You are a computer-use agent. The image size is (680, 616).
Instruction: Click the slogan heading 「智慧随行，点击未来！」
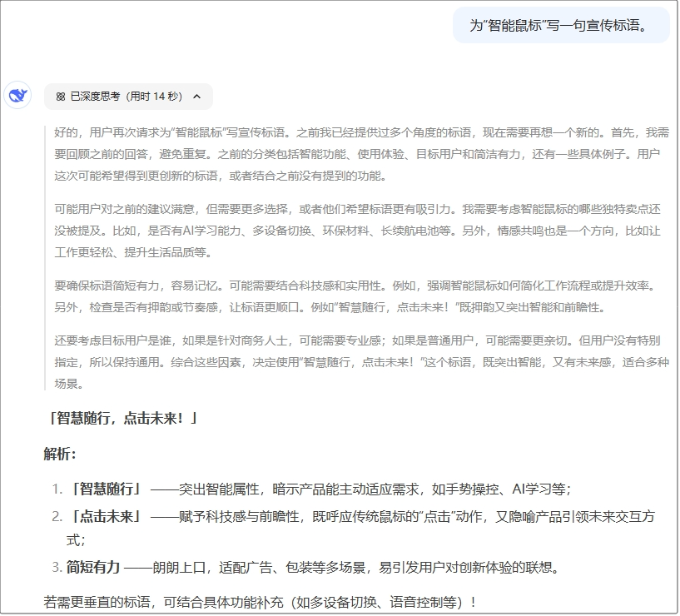click(x=122, y=418)
